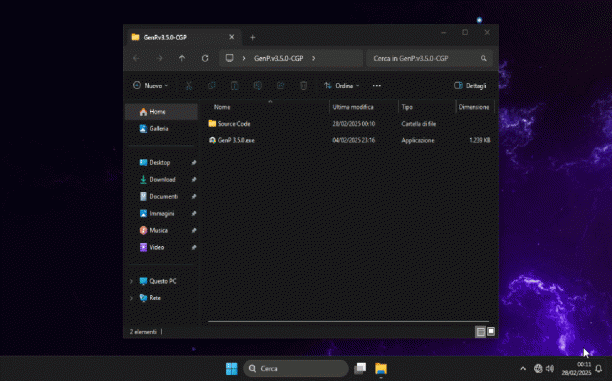The height and width of the screenshot is (381, 612).
Task: Expand the Questo PC tree node
Action: point(131,281)
